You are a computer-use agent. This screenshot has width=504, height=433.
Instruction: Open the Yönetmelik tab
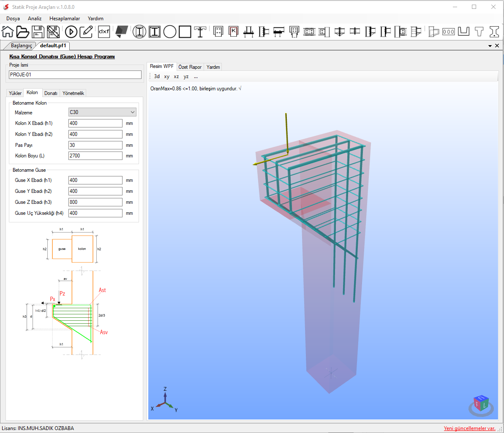point(73,93)
